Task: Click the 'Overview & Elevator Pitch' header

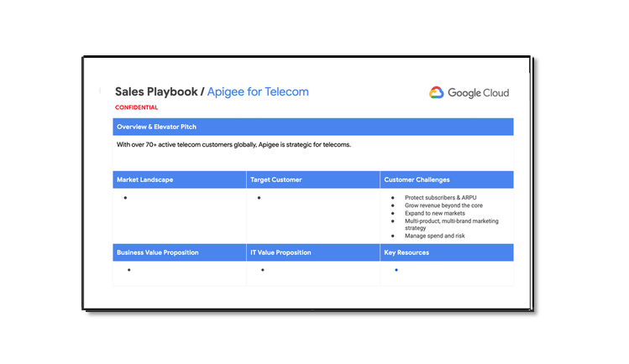Action: (x=313, y=127)
